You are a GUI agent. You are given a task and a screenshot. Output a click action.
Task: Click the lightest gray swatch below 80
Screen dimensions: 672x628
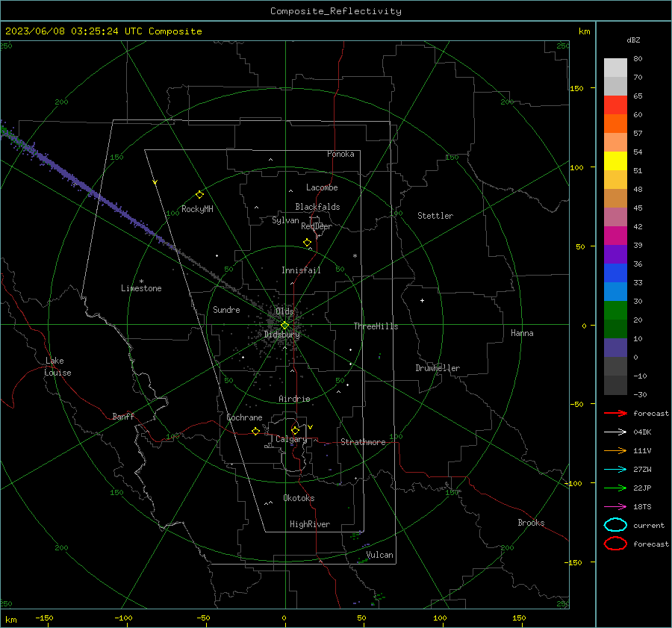coord(615,68)
